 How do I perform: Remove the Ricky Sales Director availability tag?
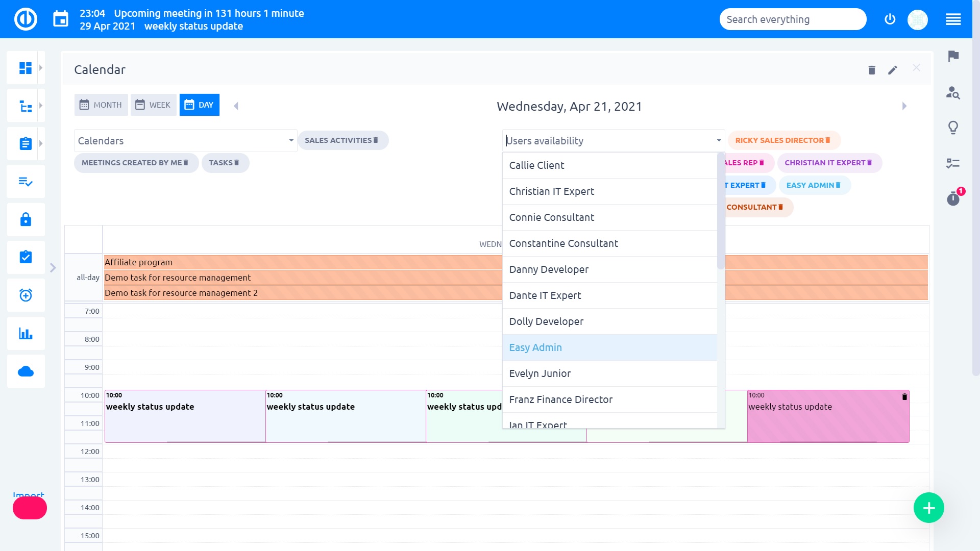[828, 140]
